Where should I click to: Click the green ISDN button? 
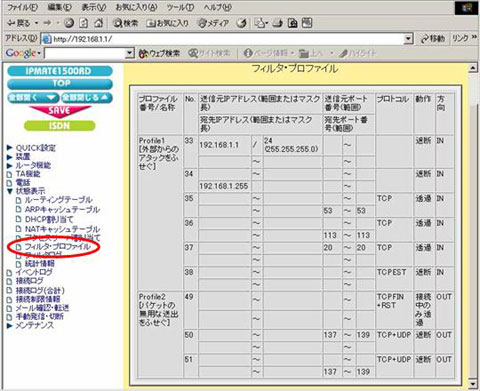pos(59,126)
